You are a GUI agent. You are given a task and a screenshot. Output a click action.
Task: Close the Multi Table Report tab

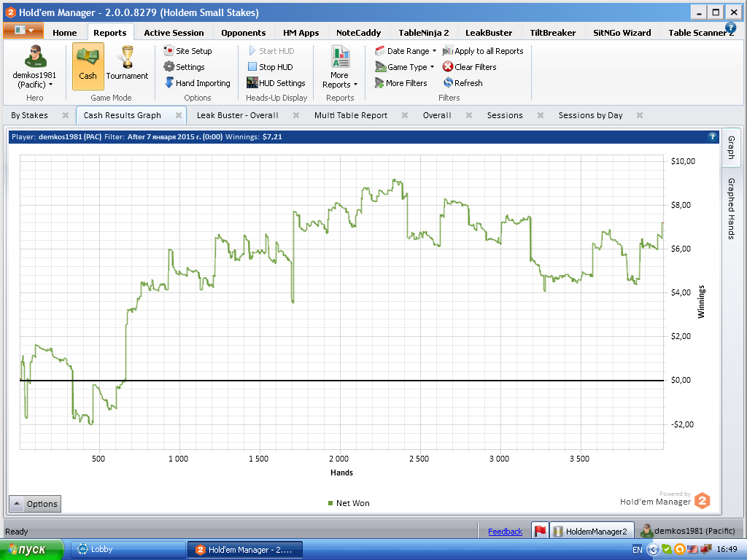click(404, 115)
